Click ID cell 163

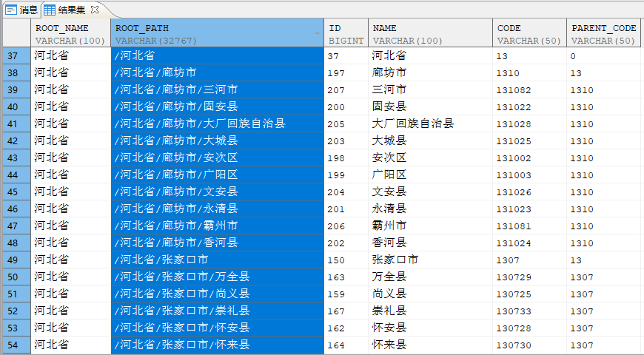[346, 277]
